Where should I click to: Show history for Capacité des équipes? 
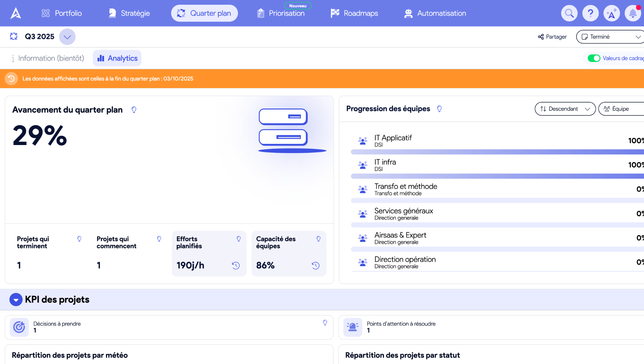pyautogui.click(x=315, y=266)
